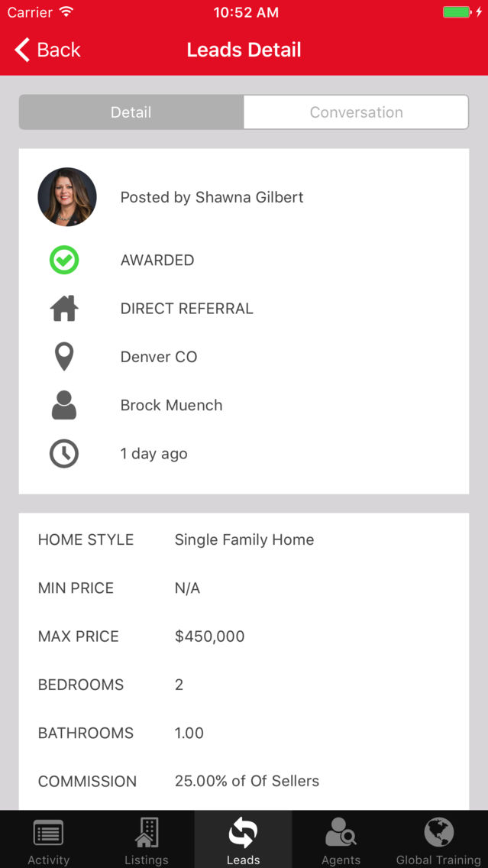
Task: Open the Agents search icon
Action: point(341,833)
